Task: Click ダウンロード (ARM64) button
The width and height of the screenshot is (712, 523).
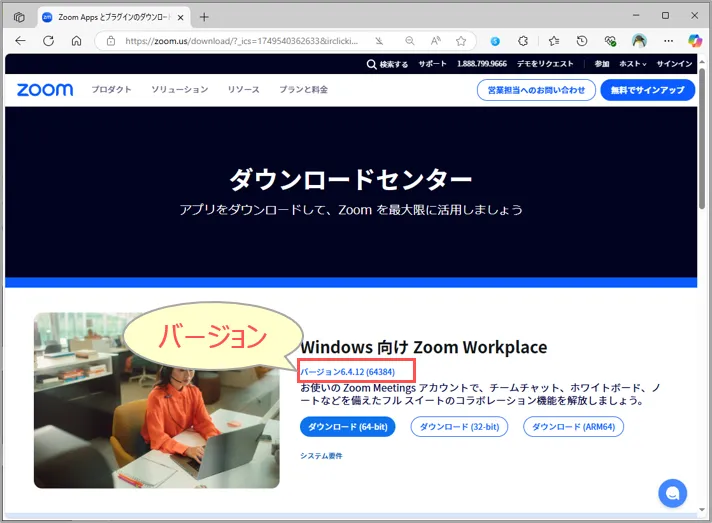Action: 573,427
